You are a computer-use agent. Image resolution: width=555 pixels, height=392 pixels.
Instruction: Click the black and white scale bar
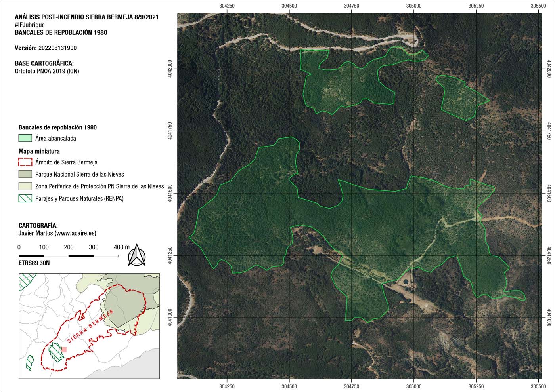[69, 256]
